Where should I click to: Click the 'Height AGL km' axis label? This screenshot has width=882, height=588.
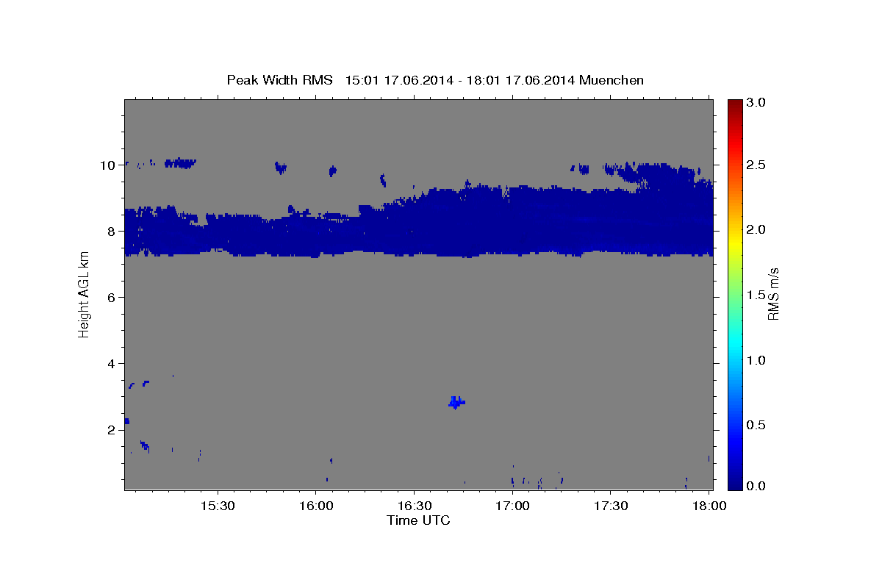[84, 294]
